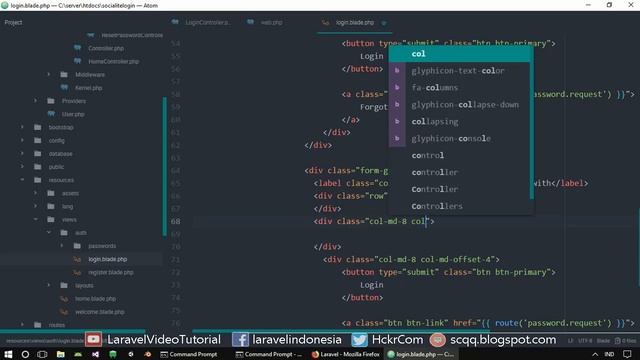Screen dimensions: 640x360
Task: Expand the database folder arrow
Action: pyautogui.click(x=22, y=153)
